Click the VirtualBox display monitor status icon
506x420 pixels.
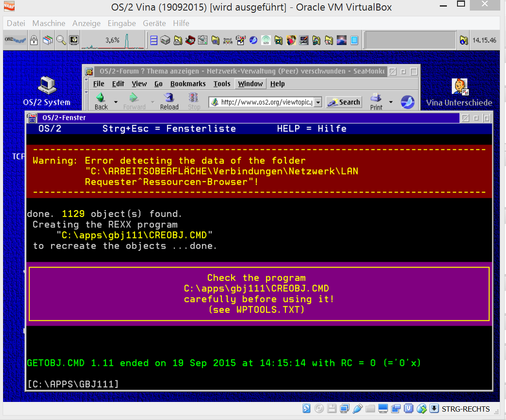(383, 409)
